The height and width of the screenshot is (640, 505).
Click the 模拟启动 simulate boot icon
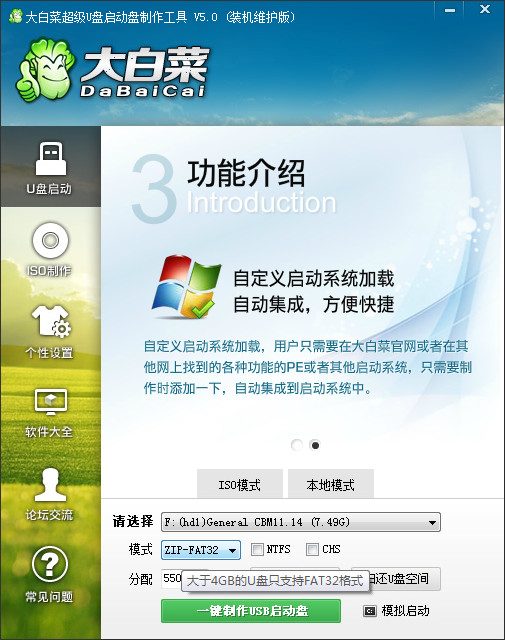(x=369, y=611)
